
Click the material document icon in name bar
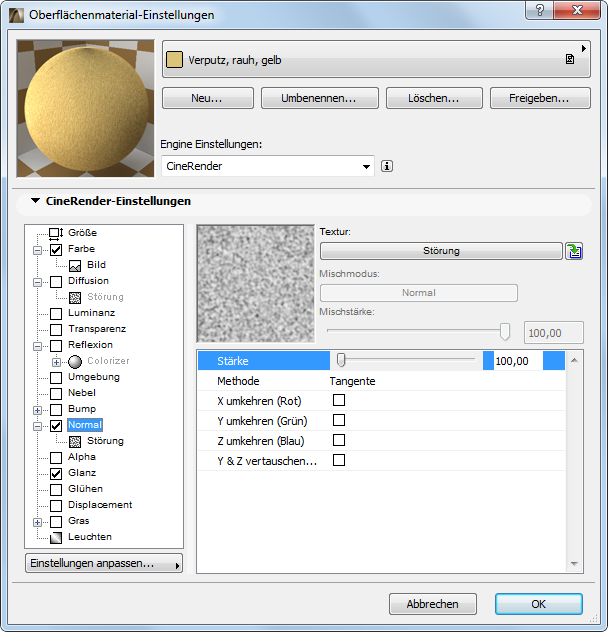(x=570, y=60)
